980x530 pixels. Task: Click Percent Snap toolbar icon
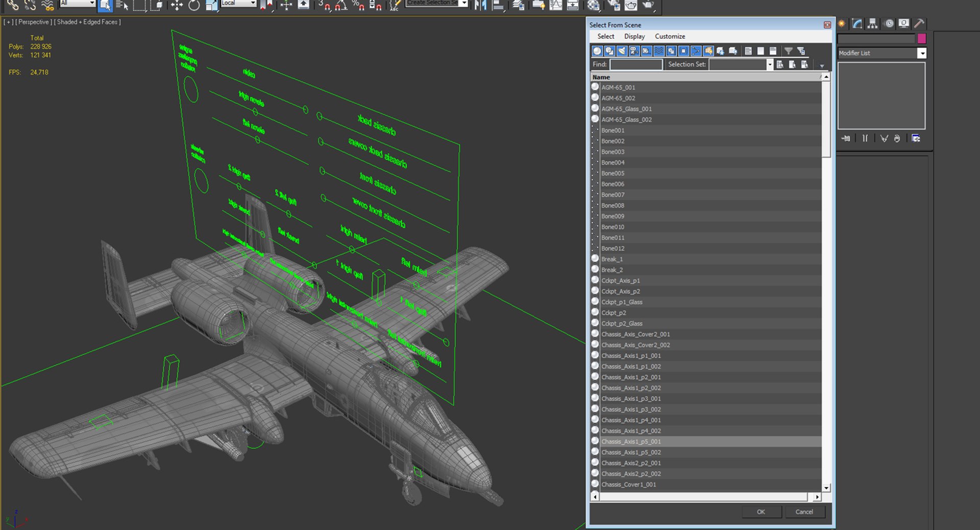[358, 5]
